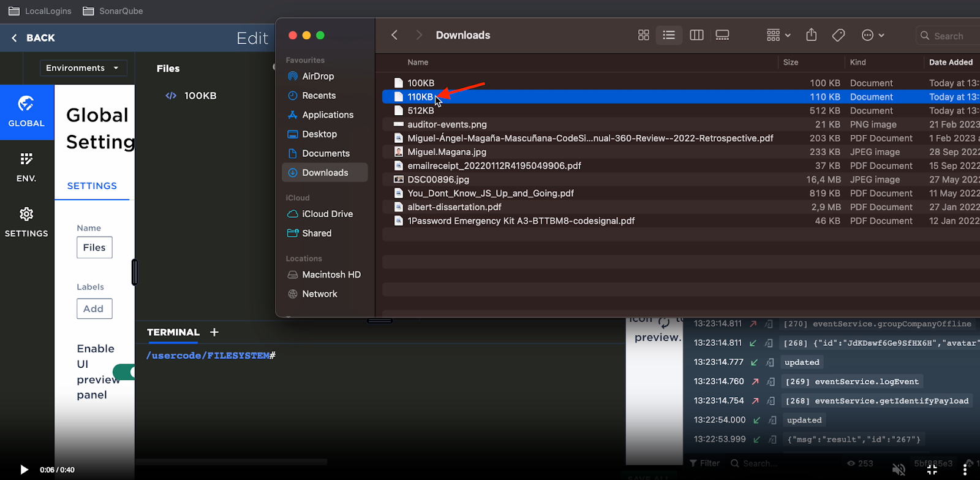The height and width of the screenshot is (480, 980).
Task: Switch Finder to column view
Action: click(x=696, y=36)
